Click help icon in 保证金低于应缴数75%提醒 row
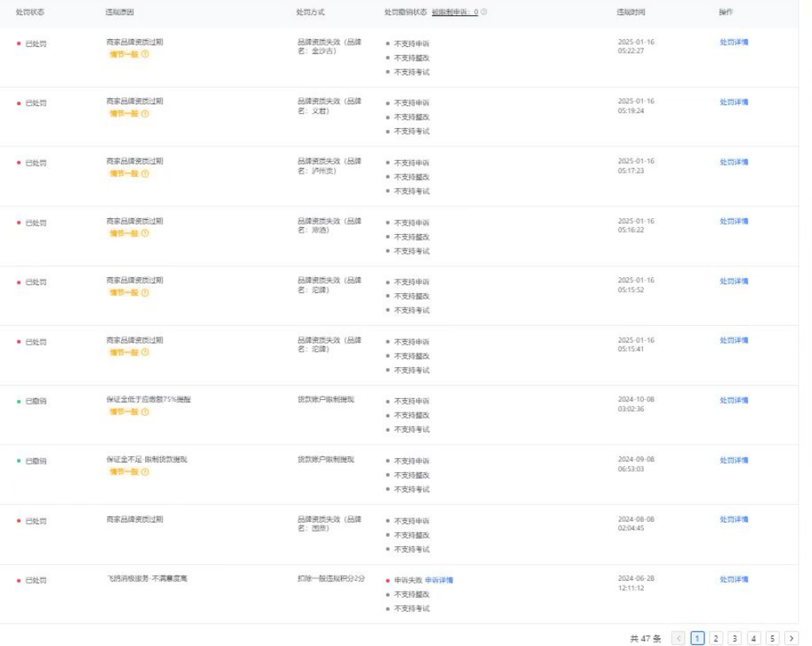The height and width of the screenshot is (646, 812). point(145,413)
